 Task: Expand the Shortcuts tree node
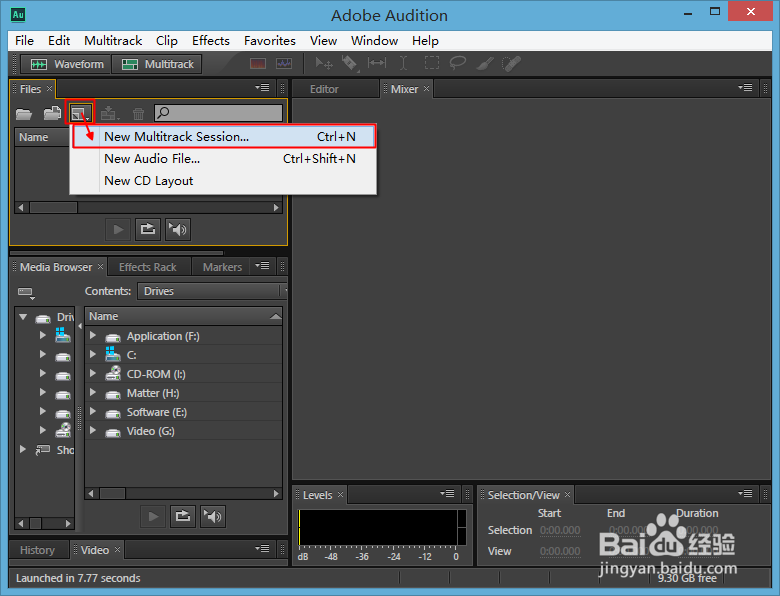click(x=23, y=449)
